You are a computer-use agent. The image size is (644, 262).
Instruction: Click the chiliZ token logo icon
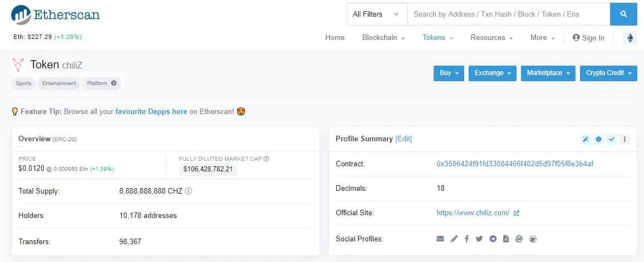[x=18, y=65]
